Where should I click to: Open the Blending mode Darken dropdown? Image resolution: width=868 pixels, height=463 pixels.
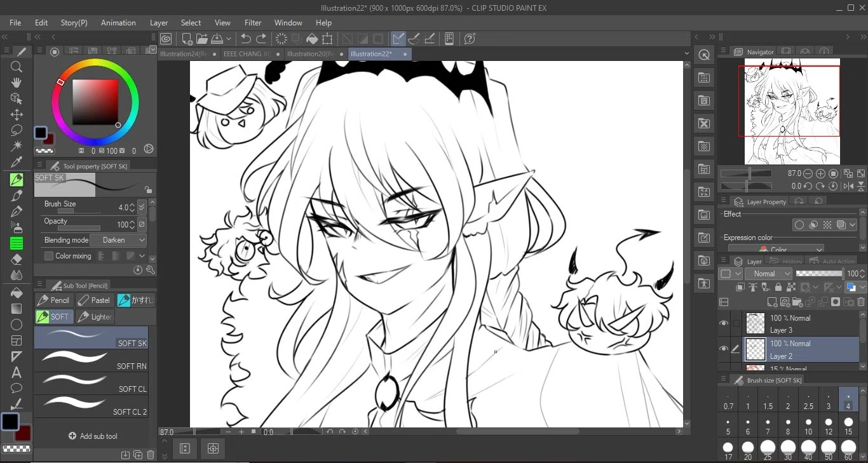(x=118, y=240)
